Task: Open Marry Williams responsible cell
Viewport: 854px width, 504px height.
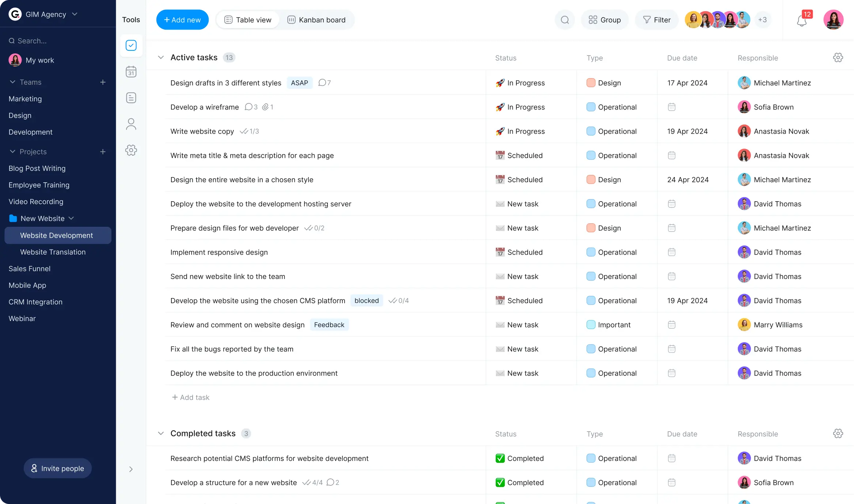Action: click(770, 325)
